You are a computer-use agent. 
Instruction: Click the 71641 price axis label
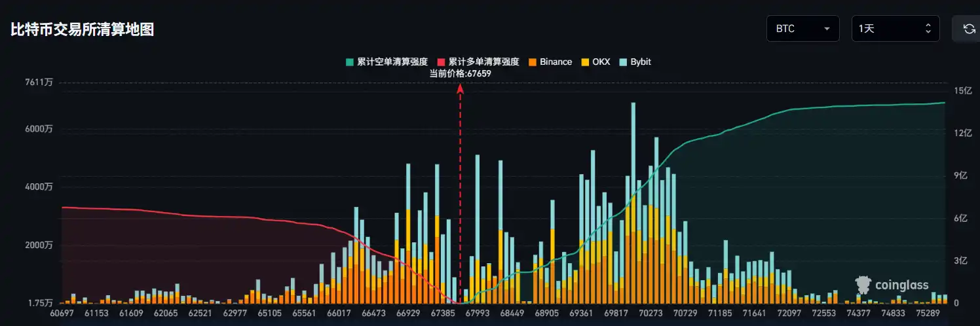[755, 314]
